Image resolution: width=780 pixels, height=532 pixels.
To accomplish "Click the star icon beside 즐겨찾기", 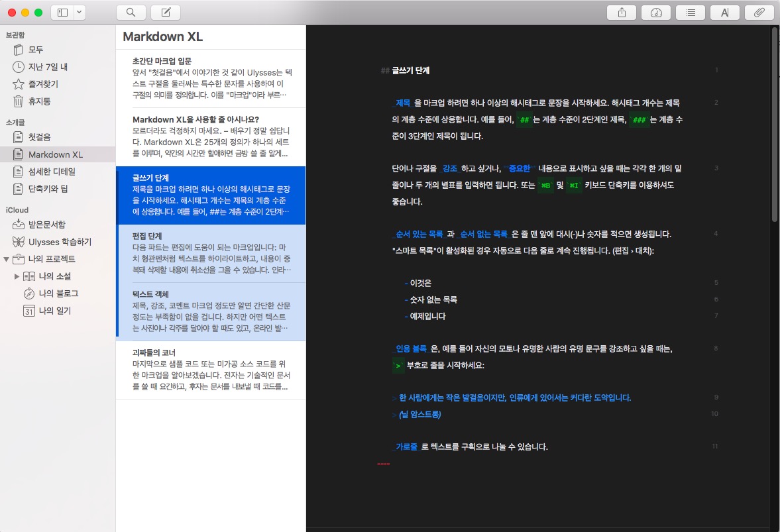I will pos(18,84).
